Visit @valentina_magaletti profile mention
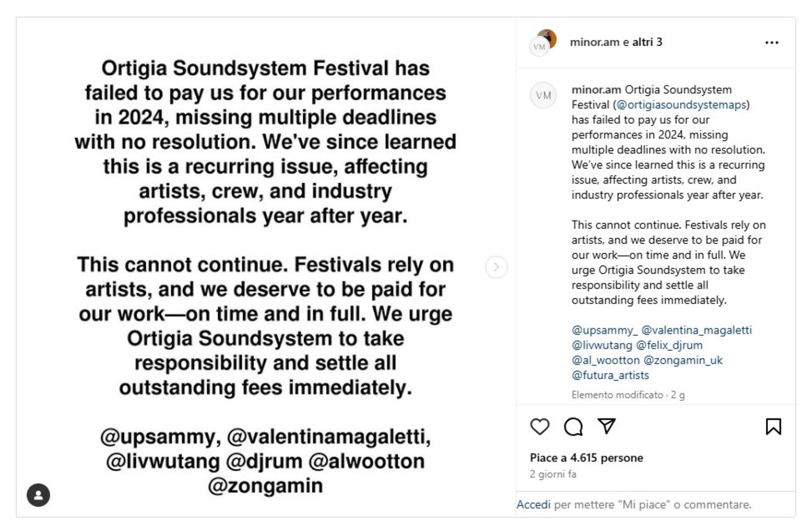Screen dimensions: 812x526 coord(696,330)
